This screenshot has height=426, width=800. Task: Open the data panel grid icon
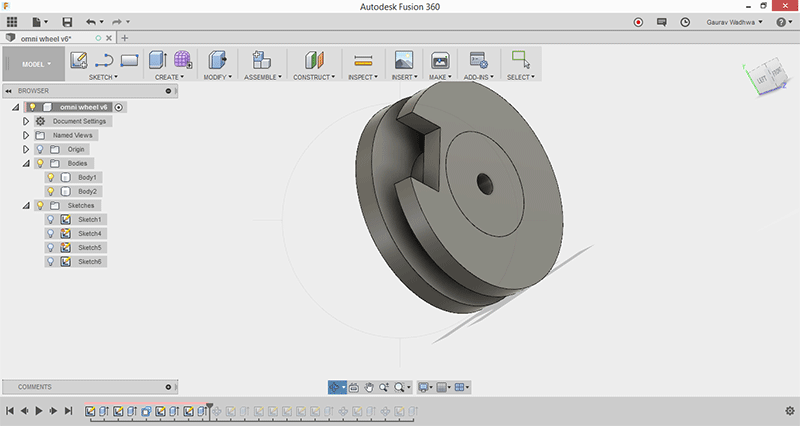(x=12, y=21)
